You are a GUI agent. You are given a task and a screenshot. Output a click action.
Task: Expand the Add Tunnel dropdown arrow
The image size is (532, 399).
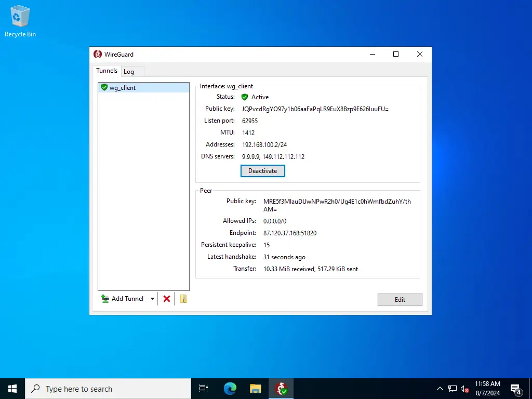pyautogui.click(x=152, y=299)
